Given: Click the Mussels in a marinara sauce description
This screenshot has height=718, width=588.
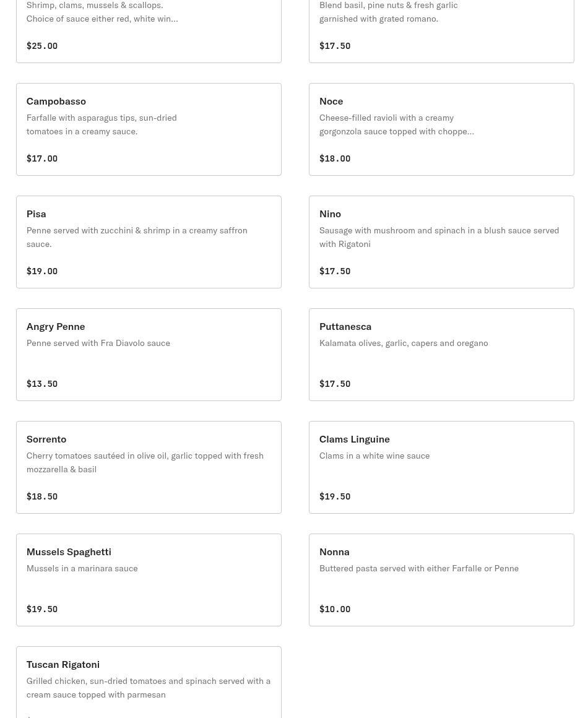Looking at the screenshot, I should click(82, 568).
